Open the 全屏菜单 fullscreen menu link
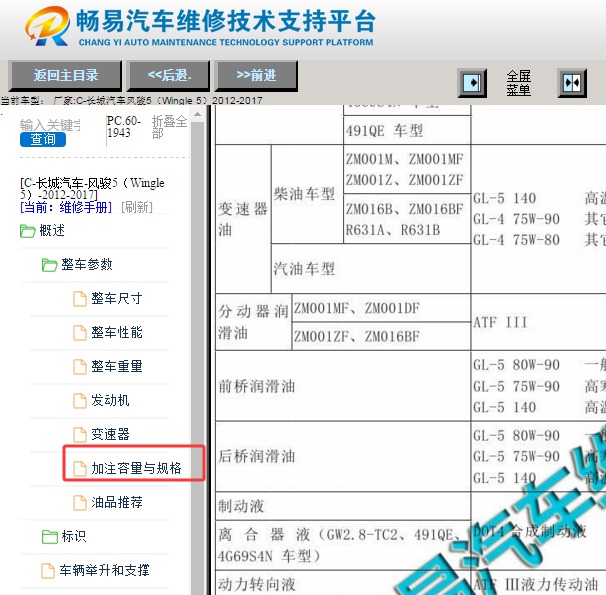 pyautogui.click(x=519, y=83)
